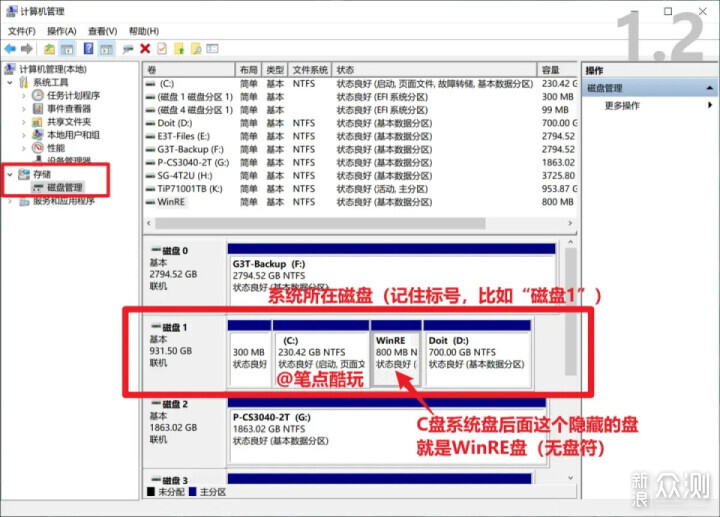Click the Up One Level folder icon
The height and width of the screenshot is (517, 720).
click(49, 49)
